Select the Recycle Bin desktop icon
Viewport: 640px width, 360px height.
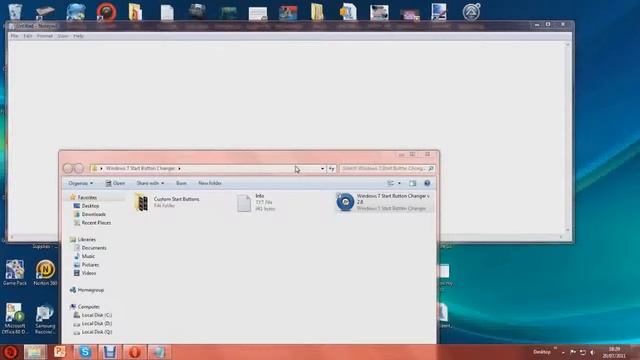(15, 11)
